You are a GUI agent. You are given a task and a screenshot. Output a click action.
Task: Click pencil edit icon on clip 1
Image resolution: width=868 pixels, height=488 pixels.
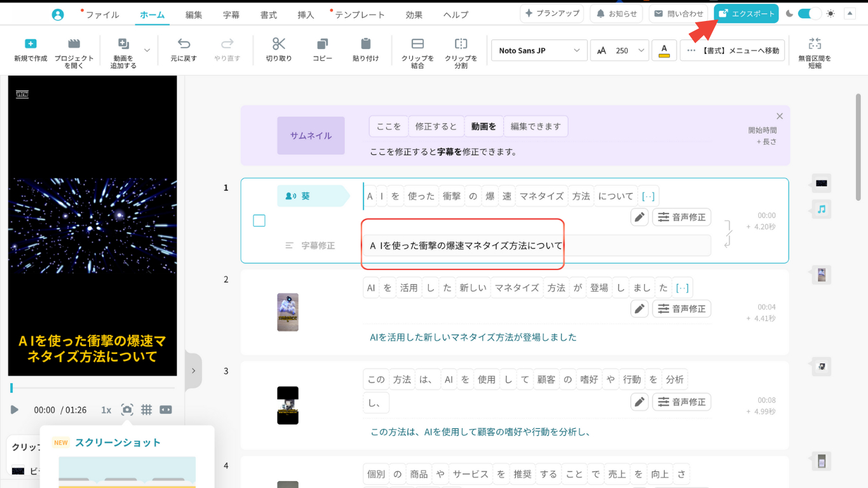click(639, 217)
